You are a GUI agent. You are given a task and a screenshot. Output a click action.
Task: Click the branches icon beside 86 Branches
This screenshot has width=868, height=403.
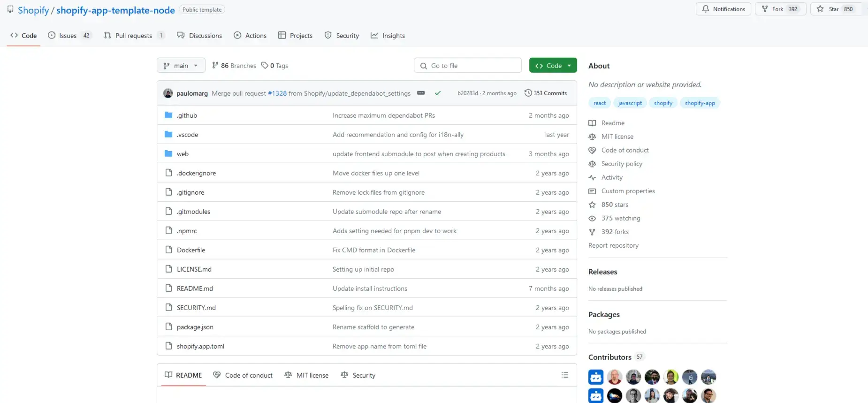(215, 65)
